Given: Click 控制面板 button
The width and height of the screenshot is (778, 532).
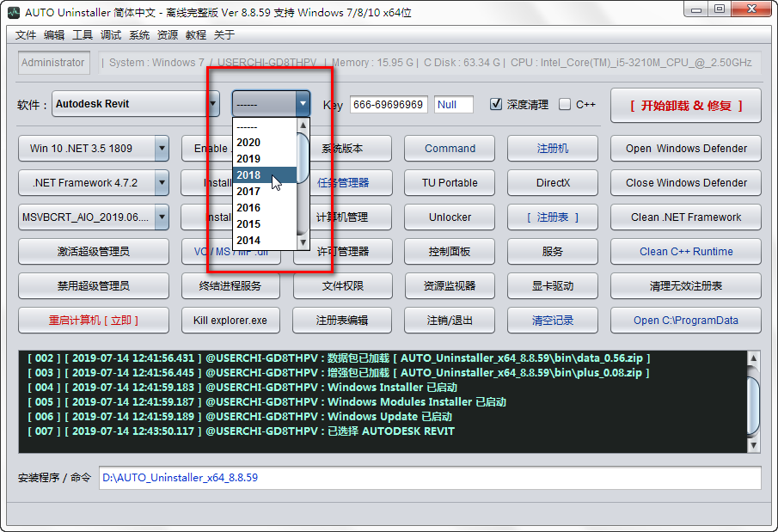Looking at the screenshot, I should point(450,252).
